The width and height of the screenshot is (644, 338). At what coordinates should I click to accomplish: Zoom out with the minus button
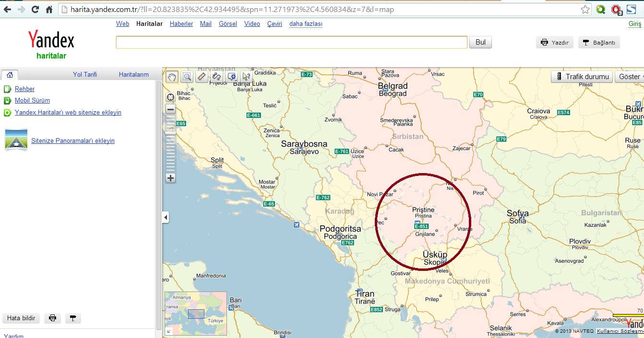point(170,109)
